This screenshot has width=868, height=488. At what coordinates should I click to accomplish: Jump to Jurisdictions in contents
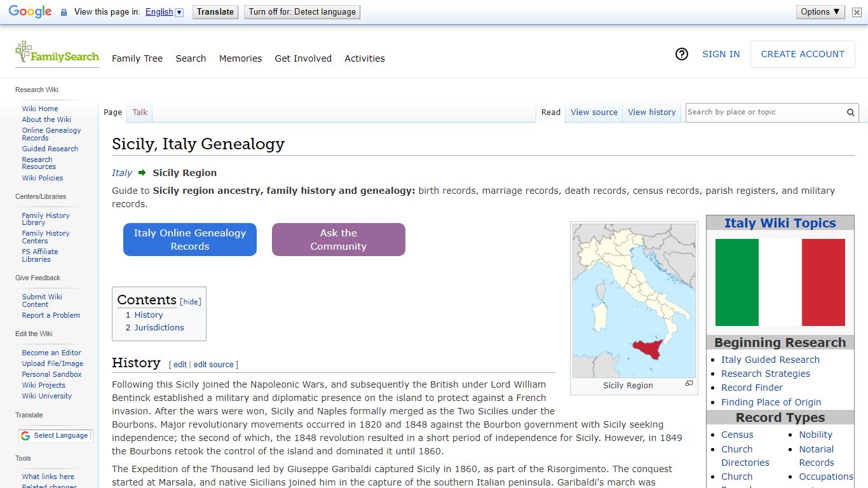pyautogui.click(x=159, y=328)
